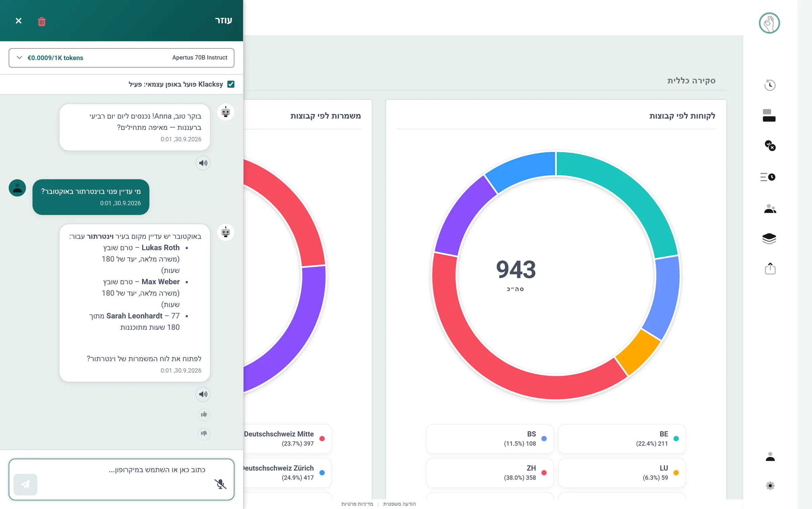Open the card-style sidebar icon below history
This screenshot has height=509, width=812.
tap(769, 115)
